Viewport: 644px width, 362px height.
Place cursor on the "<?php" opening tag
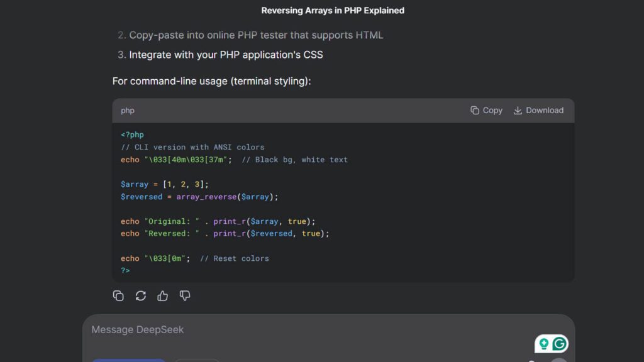coord(132,134)
